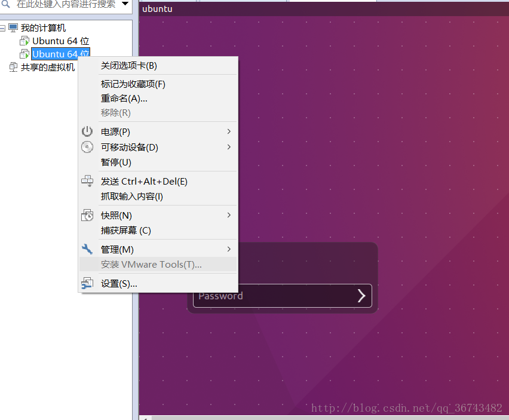Click the removable devices disc icon

click(x=87, y=147)
